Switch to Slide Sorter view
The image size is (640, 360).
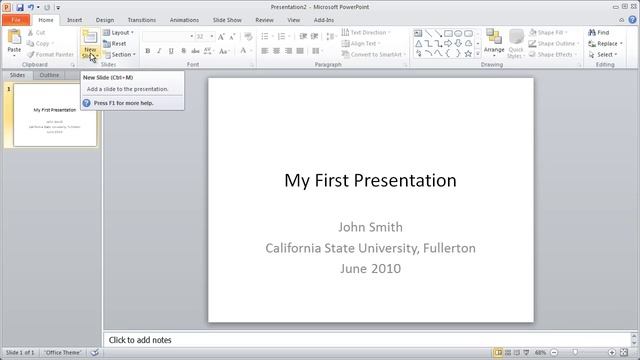[508, 352]
